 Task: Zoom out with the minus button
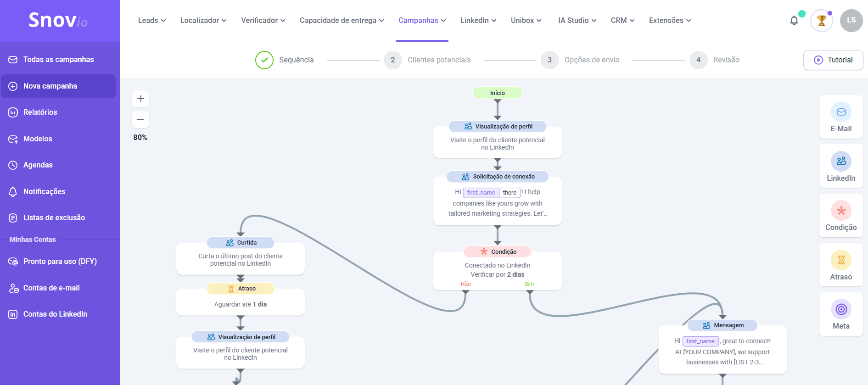[x=140, y=119]
